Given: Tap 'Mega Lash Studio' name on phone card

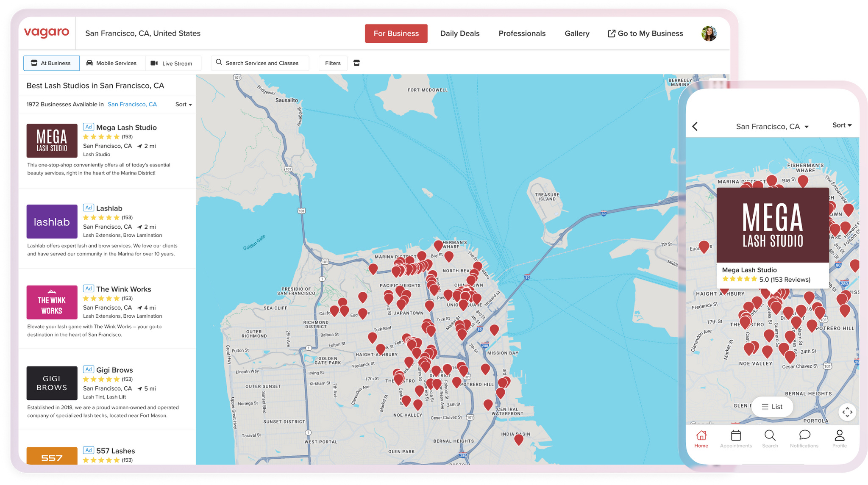Looking at the screenshot, I should pyautogui.click(x=749, y=270).
